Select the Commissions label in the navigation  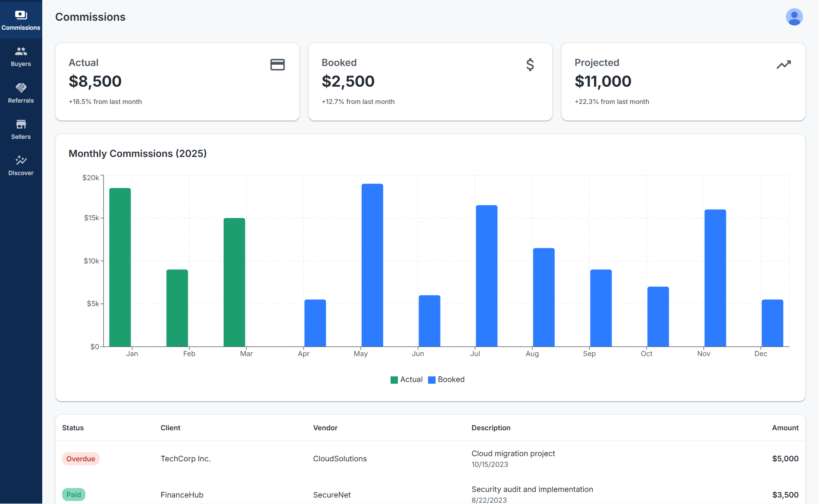21,28
